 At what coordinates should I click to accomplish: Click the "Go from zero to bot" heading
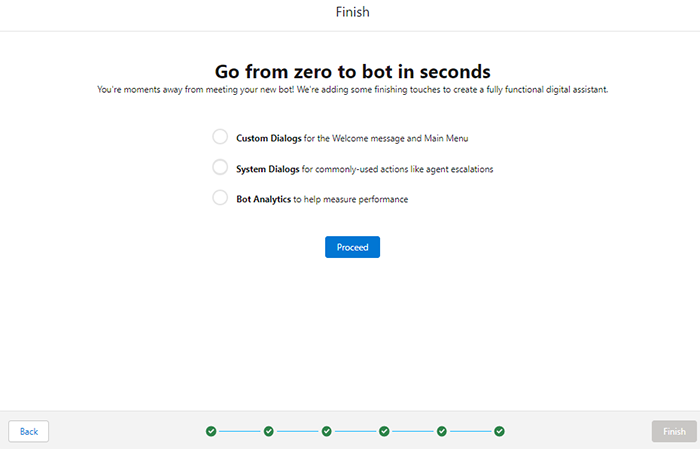[x=353, y=71]
